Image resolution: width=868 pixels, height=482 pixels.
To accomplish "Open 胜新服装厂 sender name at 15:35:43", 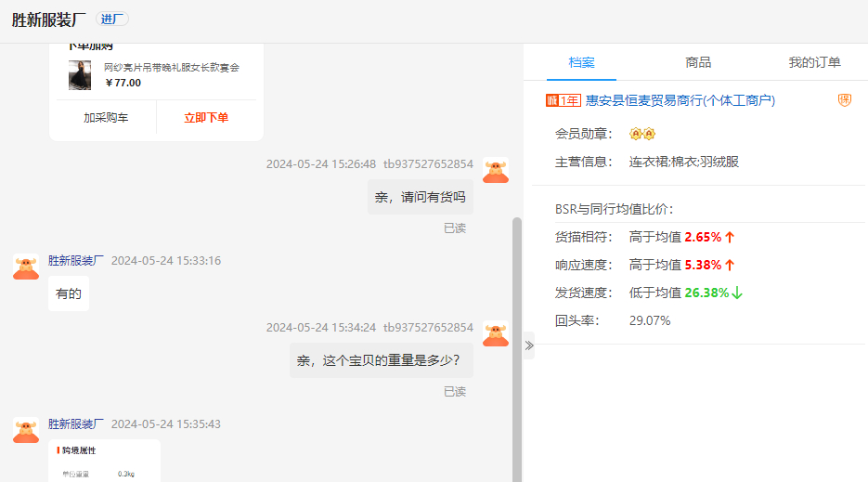I will 76,423.
